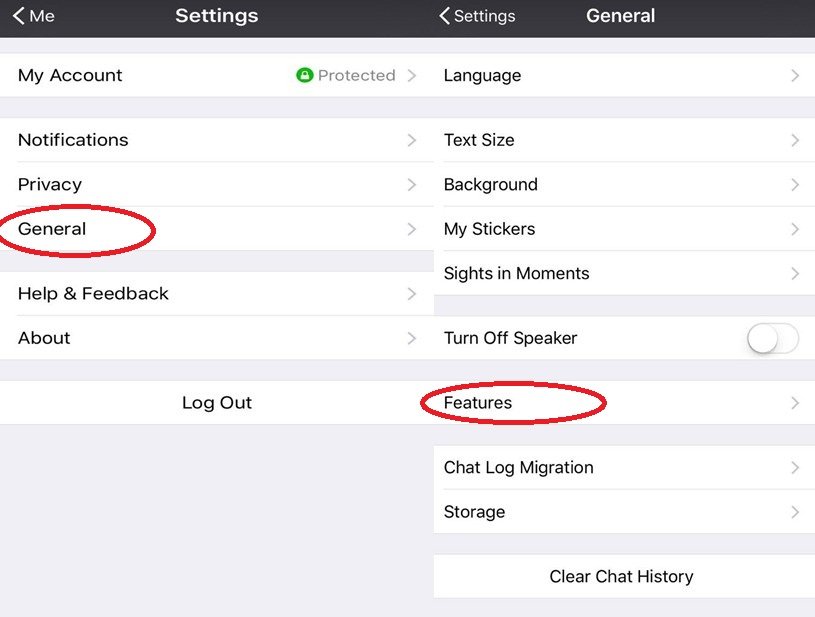Expand the Language row chevron
Screen dimensions: 815x617
click(795, 75)
